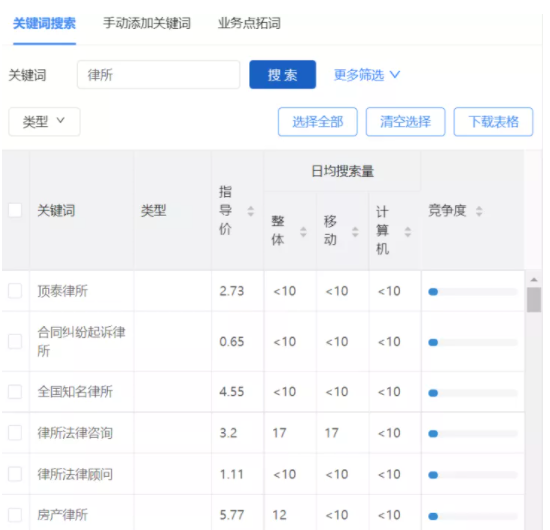The height and width of the screenshot is (530, 550).
Task: Switch to 关键词搜索 tab
Action: (x=44, y=24)
